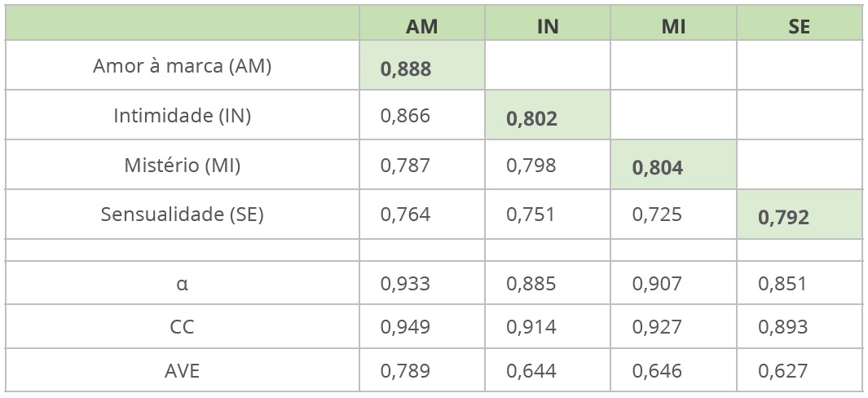Click the 0,866 correlation value
Viewport: 868px width, 398px height.
pos(405,116)
